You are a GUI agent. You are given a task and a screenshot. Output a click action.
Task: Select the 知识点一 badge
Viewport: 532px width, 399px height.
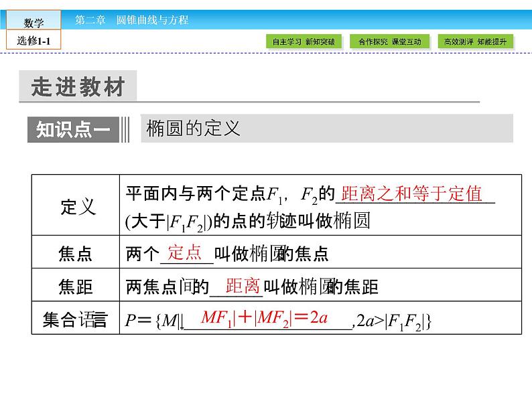73,130
